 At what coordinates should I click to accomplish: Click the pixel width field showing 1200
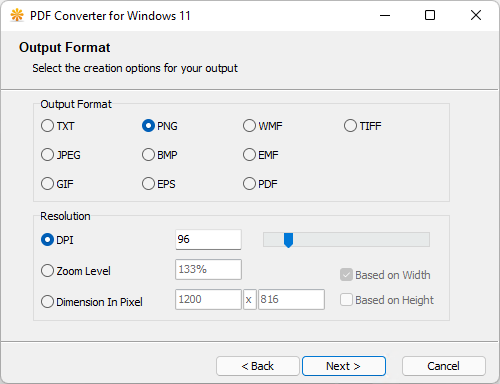[208, 299]
